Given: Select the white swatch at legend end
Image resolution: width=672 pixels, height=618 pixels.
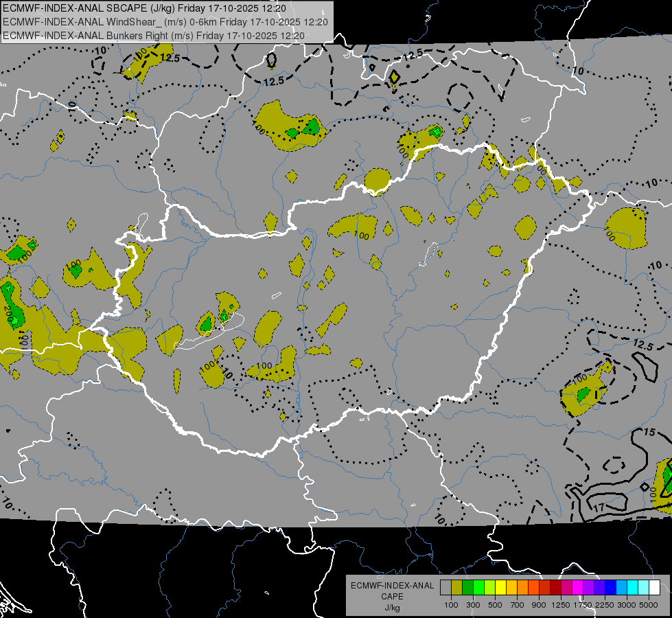Looking at the screenshot, I should (654, 588).
